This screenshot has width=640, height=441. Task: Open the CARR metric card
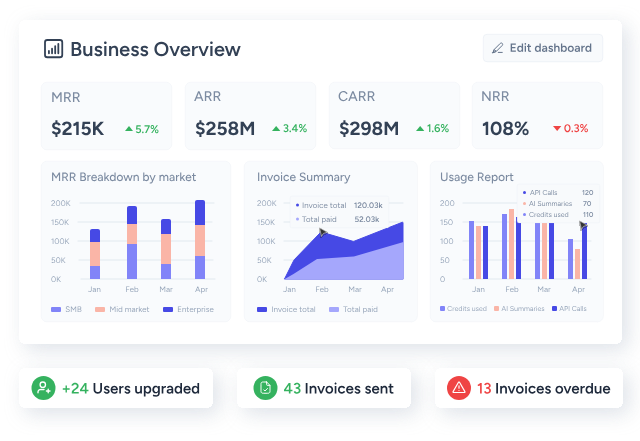pyautogui.click(x=394, y=116)
